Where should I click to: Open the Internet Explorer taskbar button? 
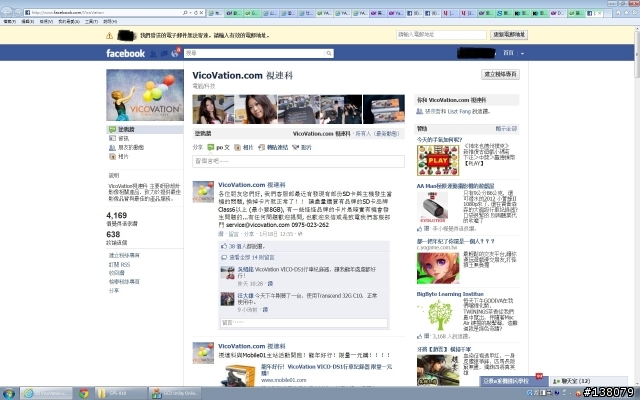(46, 393)
